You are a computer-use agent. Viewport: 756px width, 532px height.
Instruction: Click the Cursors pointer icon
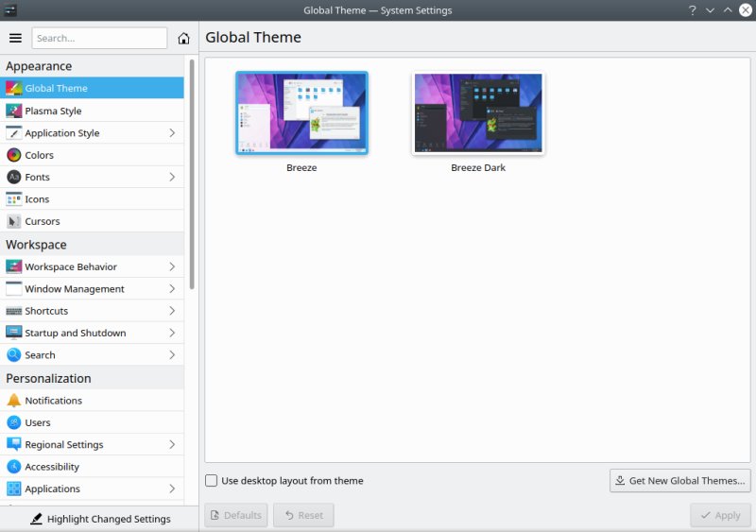[x=14, y=221]
